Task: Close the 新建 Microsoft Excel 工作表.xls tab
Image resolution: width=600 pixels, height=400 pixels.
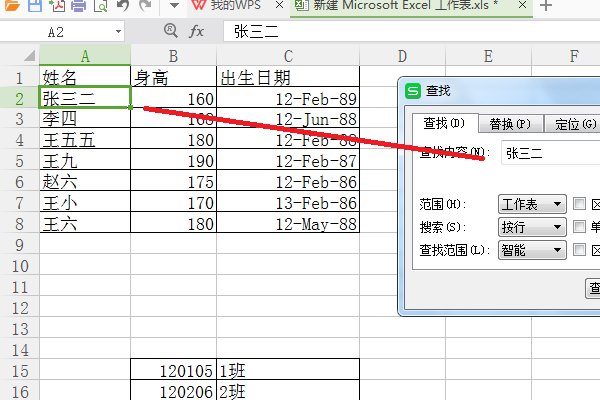Action: (x=522, y=5)
